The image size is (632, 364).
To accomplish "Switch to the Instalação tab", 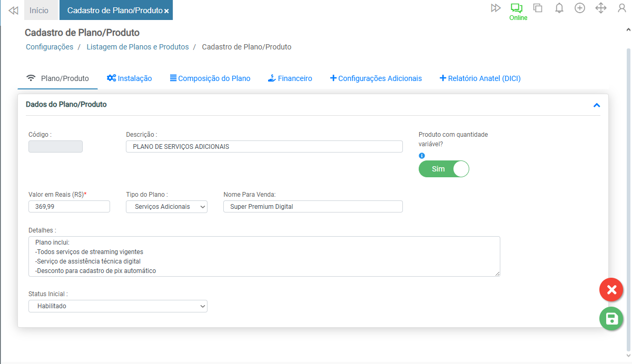I will coord(130,78).
